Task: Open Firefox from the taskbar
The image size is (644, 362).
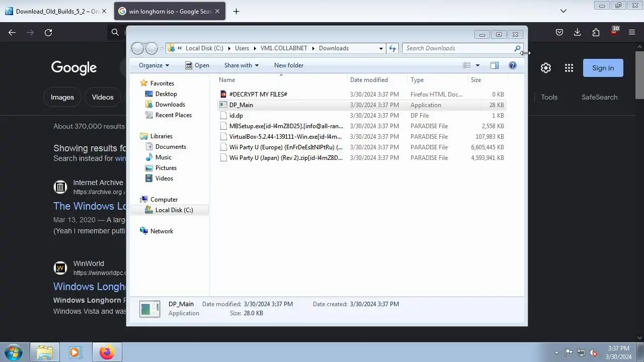Action: [x=107, y=352]
